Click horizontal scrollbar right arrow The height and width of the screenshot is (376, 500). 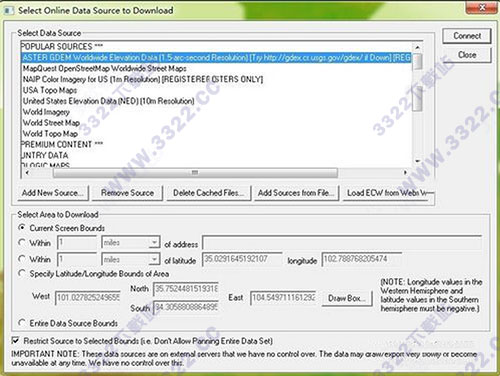[x=405, y=173]
